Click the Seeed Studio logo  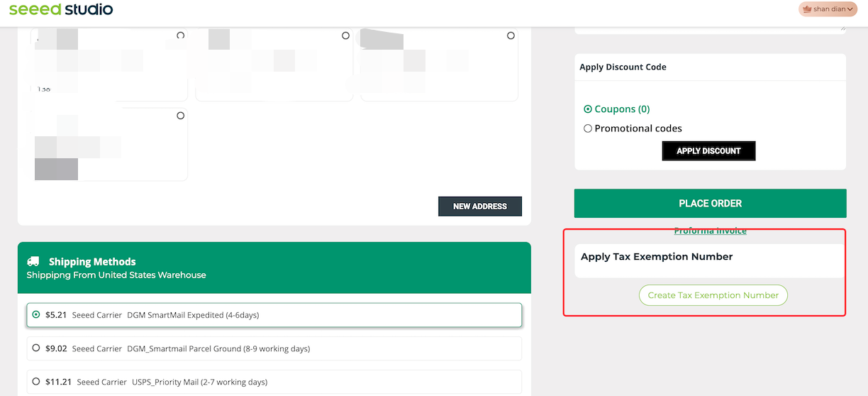(61, 9)
